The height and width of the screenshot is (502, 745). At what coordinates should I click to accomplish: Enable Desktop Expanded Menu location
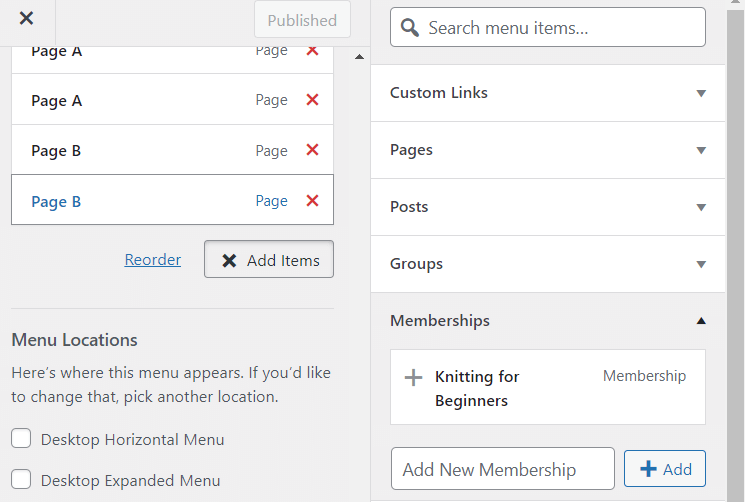[21, 479]
